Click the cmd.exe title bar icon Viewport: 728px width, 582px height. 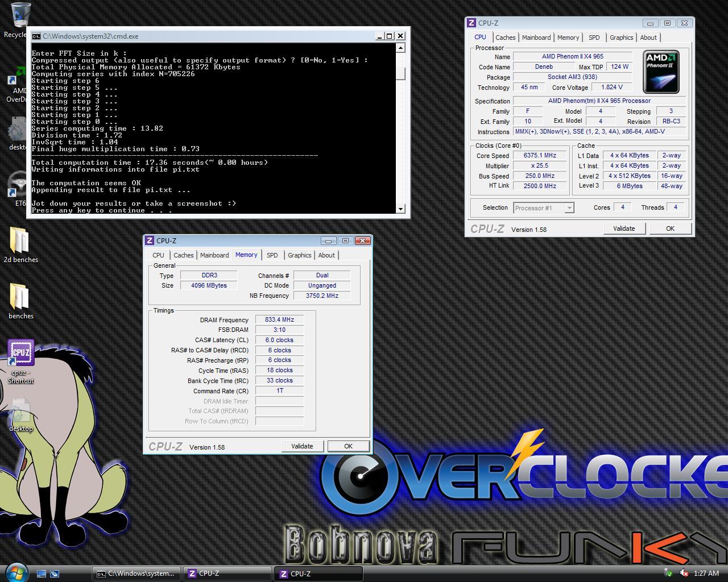(x=36, y=36)
